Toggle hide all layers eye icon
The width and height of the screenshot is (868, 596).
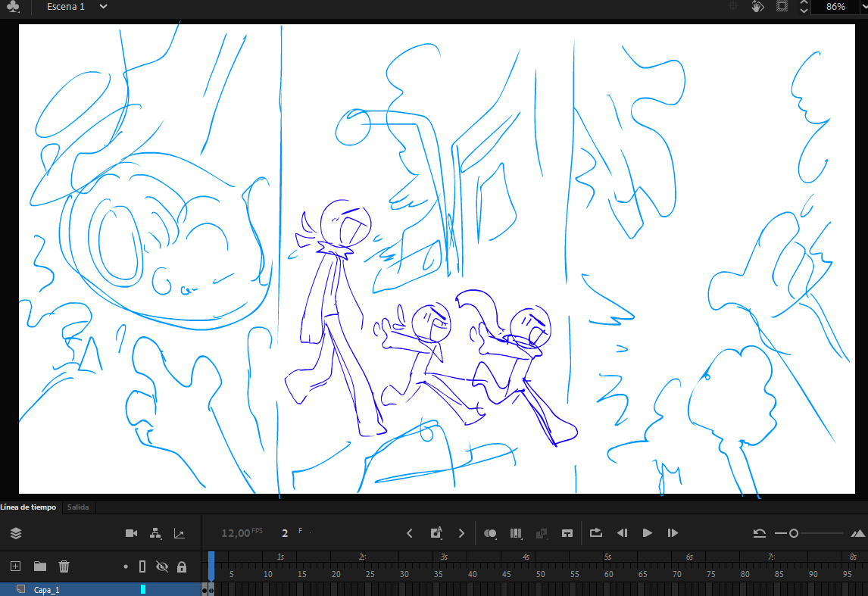[x=161, y=566]
